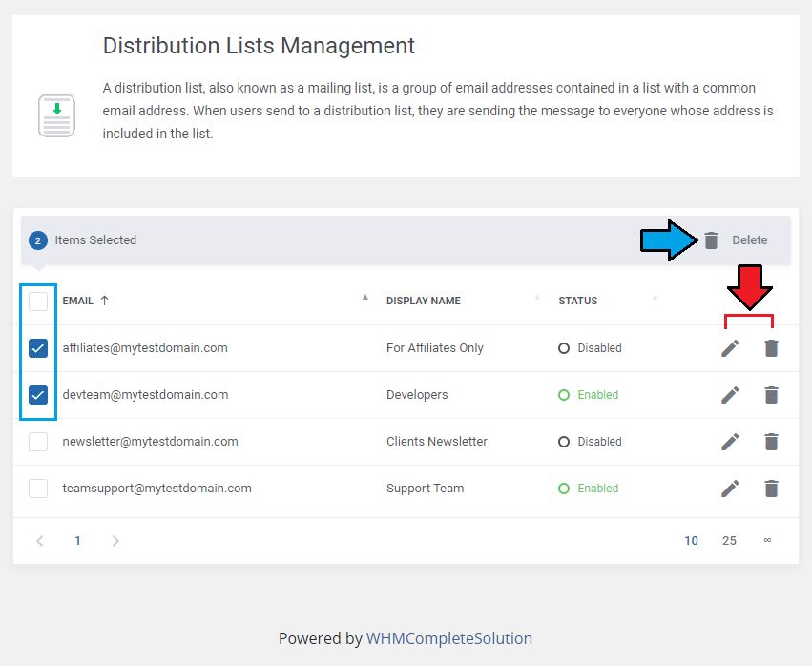812x666 pixels.
Task: Click the 2 items selected badge
Action: (x=38, y=240)
